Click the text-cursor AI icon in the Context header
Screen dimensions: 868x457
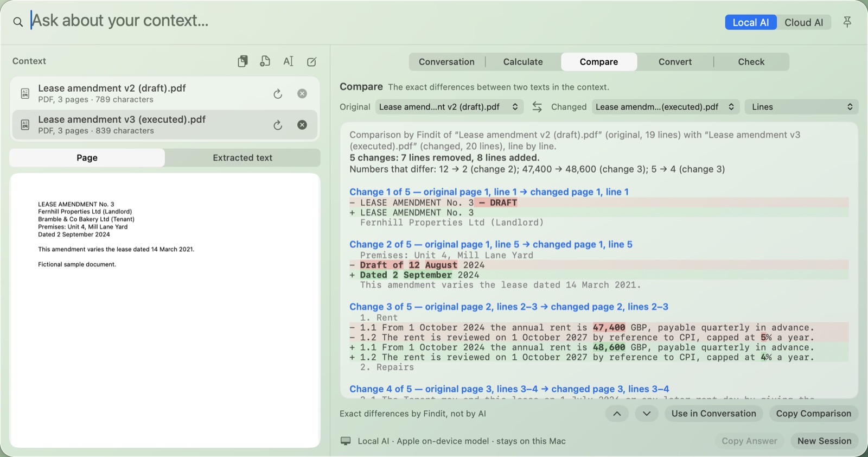[x=289, y=61]
